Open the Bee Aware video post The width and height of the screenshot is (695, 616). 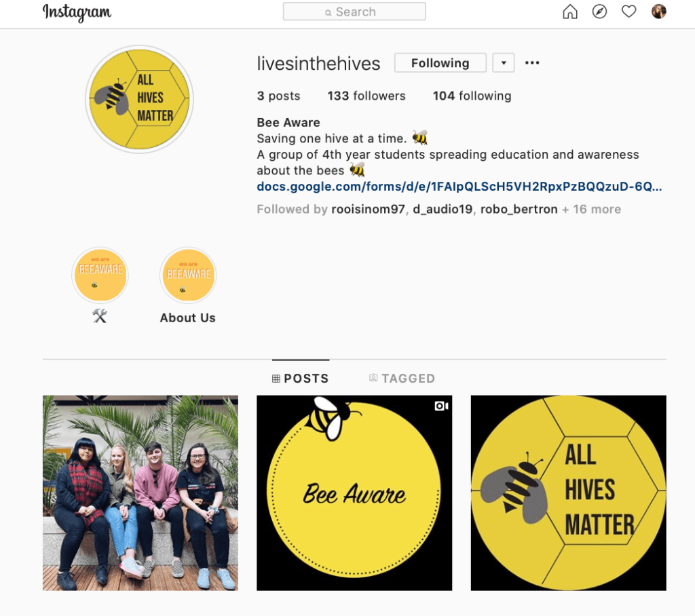[x=354, y=493]
